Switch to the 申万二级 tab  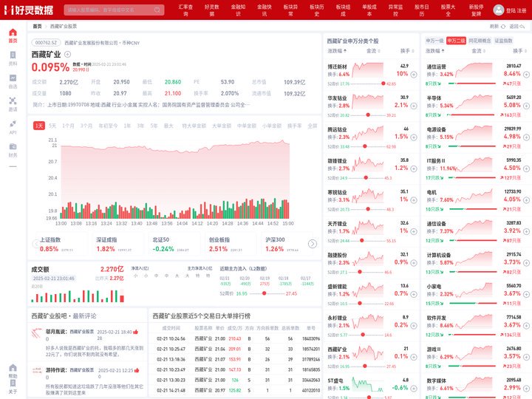tap(456, 41)
